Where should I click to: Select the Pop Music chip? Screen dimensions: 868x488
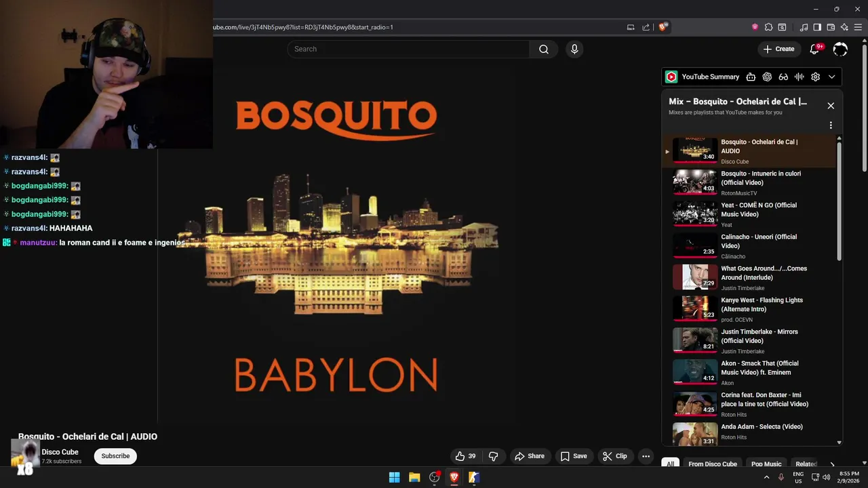(766, 464)
